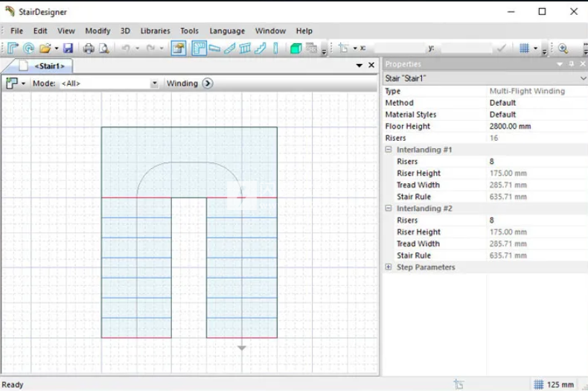The height and width of the screenshot is (391, 588).
Task: Click the StairDesigner title bar icon
Action: (10, 11)
